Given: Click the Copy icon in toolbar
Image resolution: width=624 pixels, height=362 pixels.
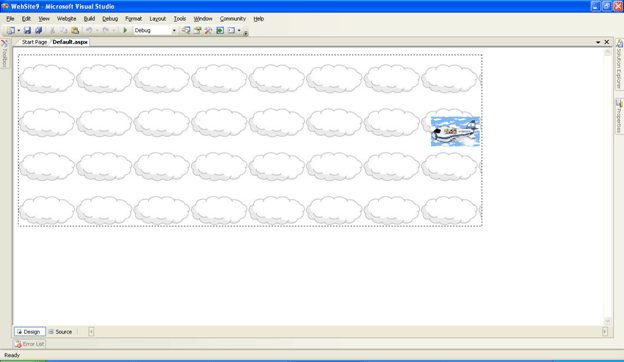Looking at the screenshot, I should [x=64, y=30].
